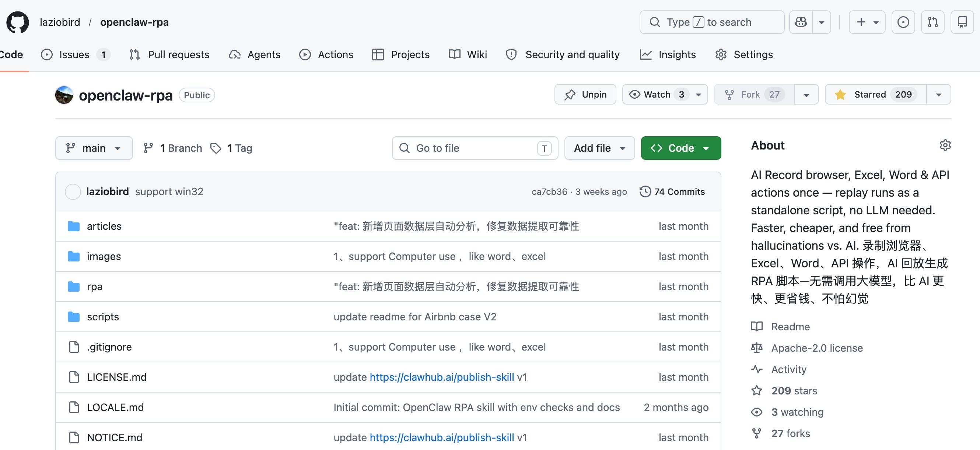Open the clawhub.ai link in LICENSE.md row
The height and width of the screenshot is (450, 980).
coord(442,377)
